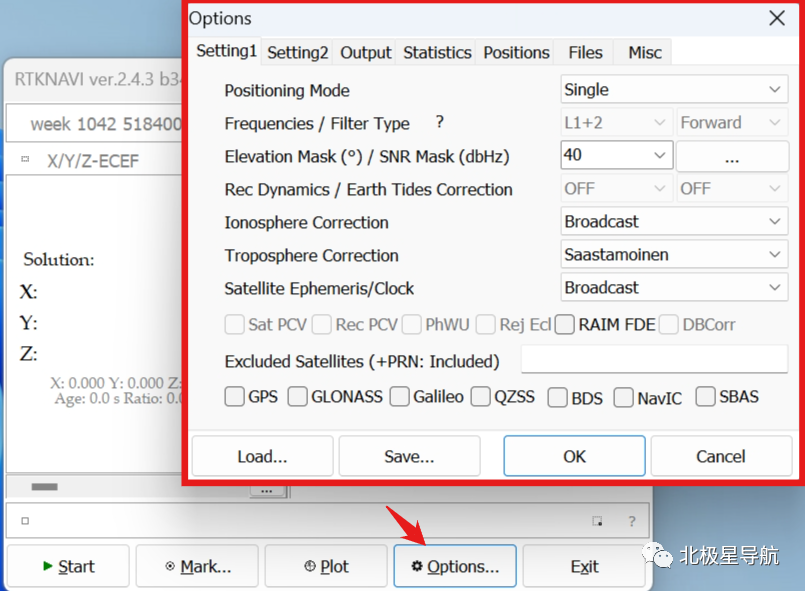Open the Statistics tab
Viewport: 805px width, 591px height.
437,52
